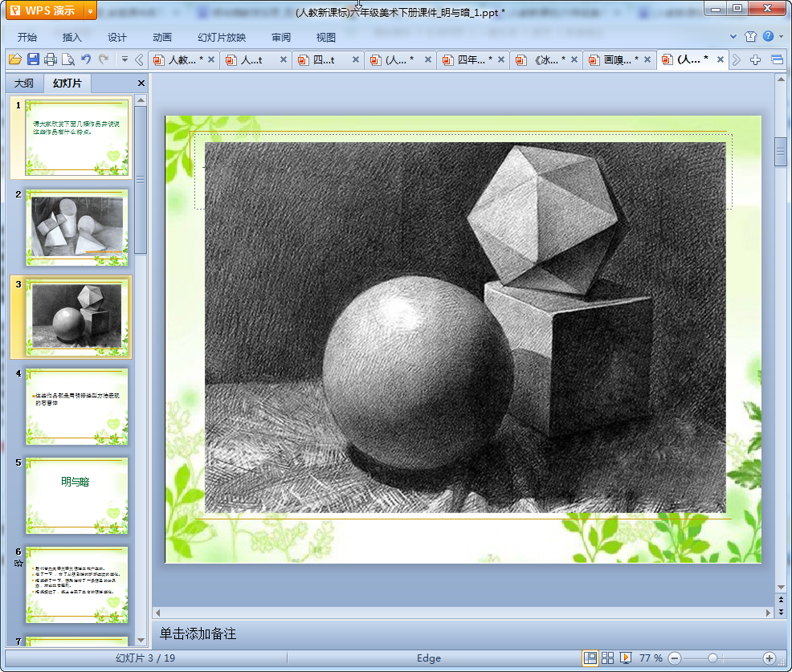Switch to slide sorter view
The width and height of the screenshot is (792, 672).
(608, 658)
